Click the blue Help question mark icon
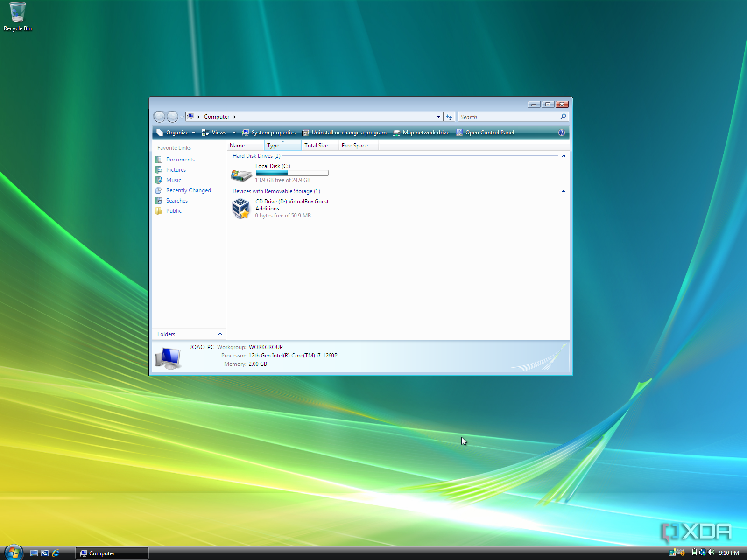This screenshot has height=560, width=747. click(562, 133)
